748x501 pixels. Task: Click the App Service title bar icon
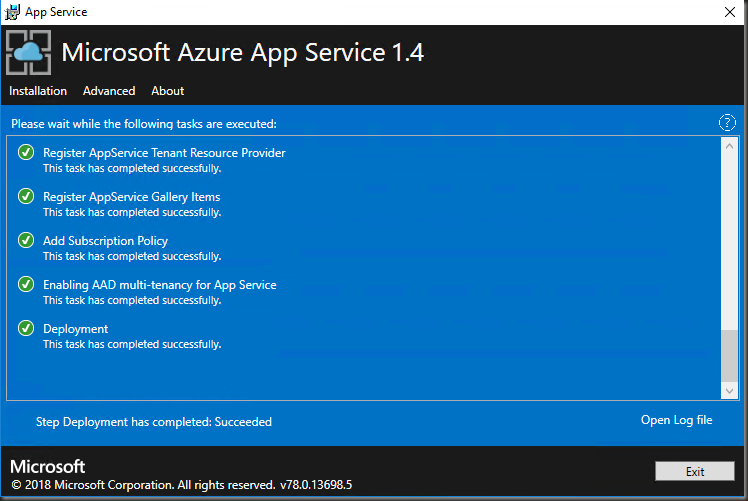click(x=13, y=12)
